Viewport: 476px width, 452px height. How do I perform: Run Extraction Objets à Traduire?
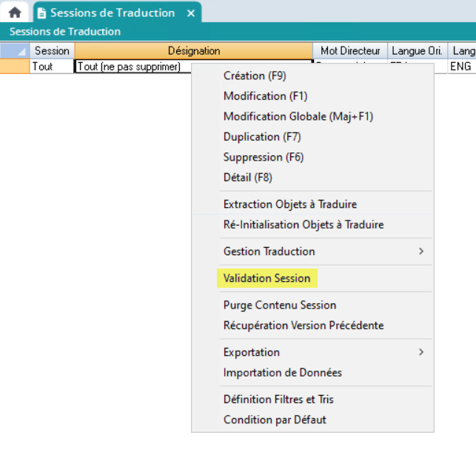(290, 204)
